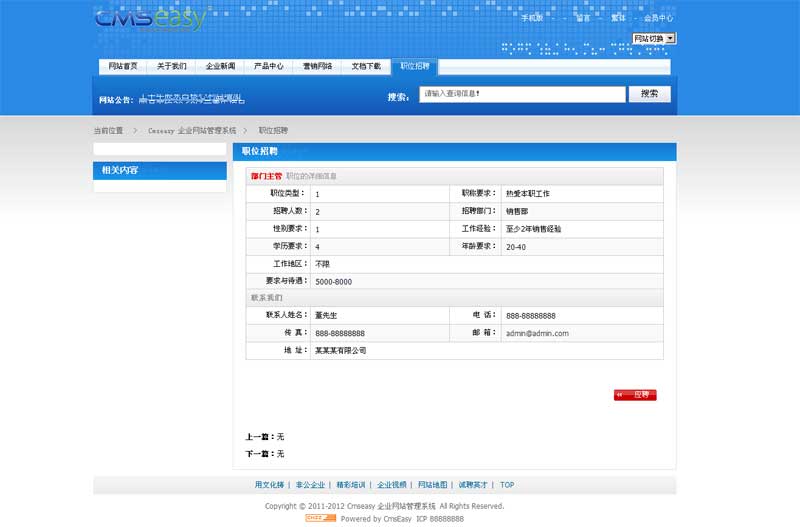Click the search query input field
This screenshot has width=800, height=527.
(x=522, y=94)
